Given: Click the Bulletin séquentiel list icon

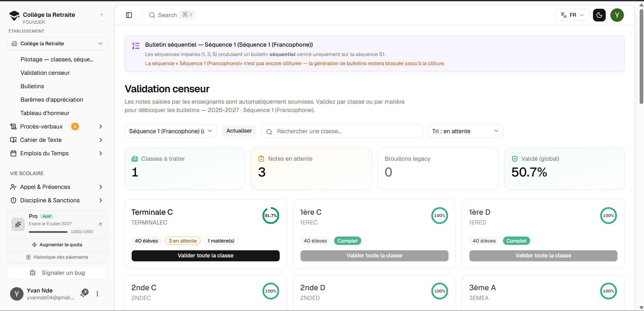Looking at the screenshot, I should tap(136, 46).
